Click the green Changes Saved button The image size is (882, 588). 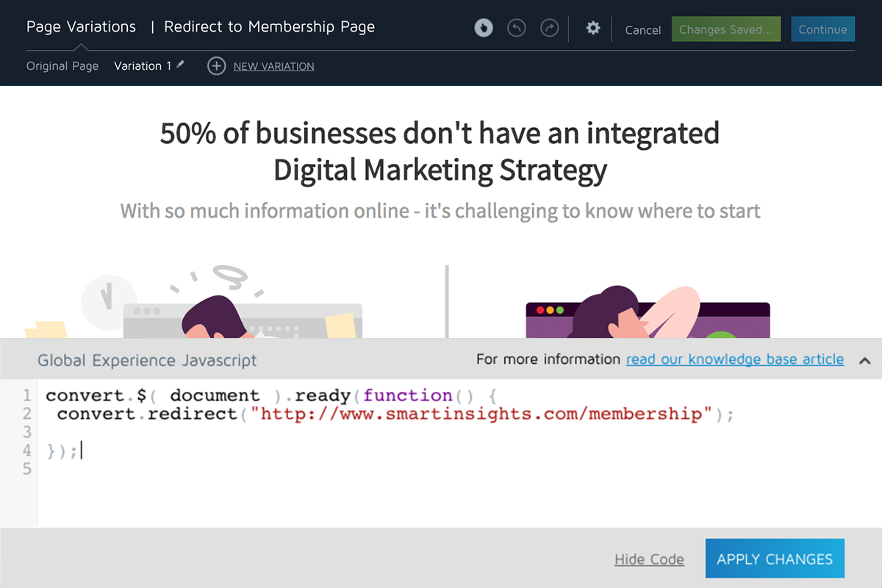(725, 29)
